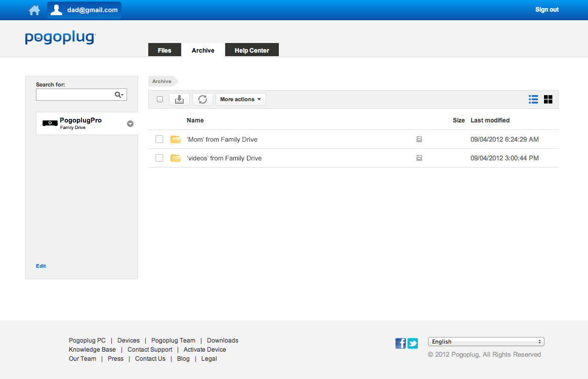Viewport: 588px width, 379px height.
Task: Click the Sign out link
Action: (x=547, y=10)
